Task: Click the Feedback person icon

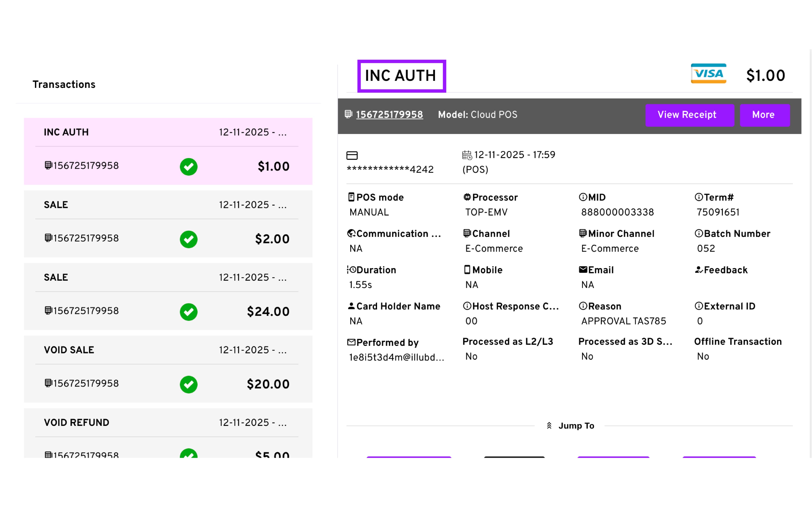Action: [x=699, y=270]
